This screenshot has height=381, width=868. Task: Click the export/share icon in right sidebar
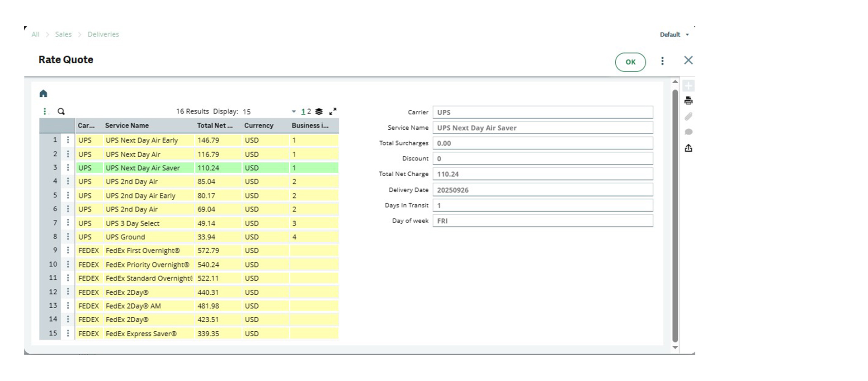tap(688, 148)
